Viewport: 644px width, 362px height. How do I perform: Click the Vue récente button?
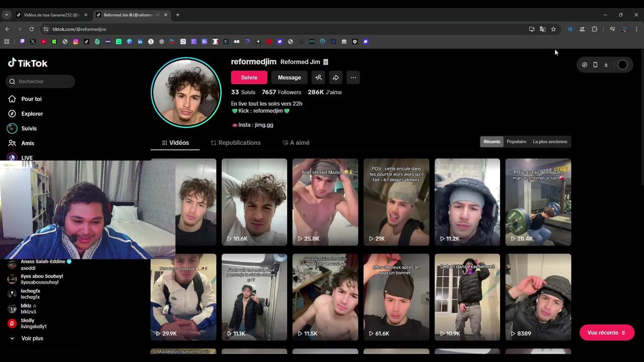(x=607, y=333)
